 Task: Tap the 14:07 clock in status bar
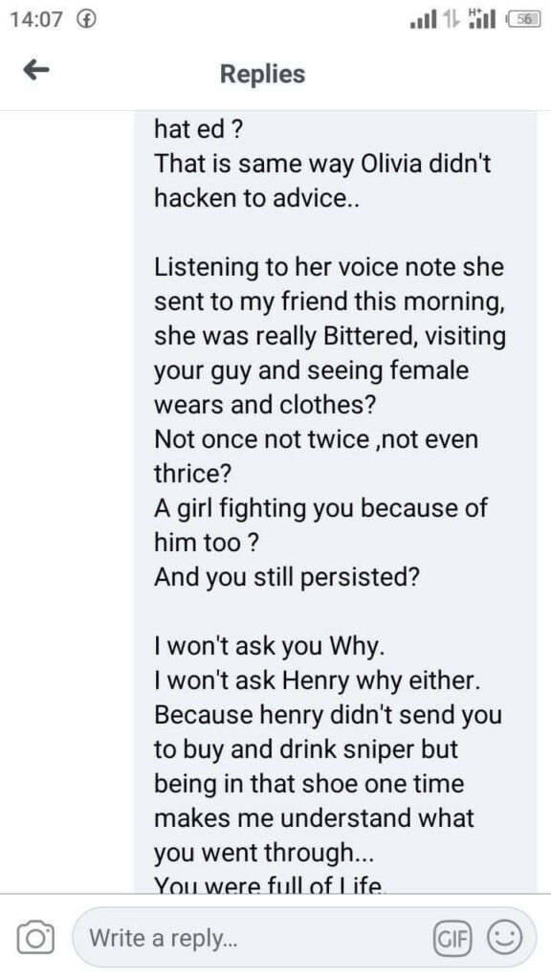click(x=37, y=20)
